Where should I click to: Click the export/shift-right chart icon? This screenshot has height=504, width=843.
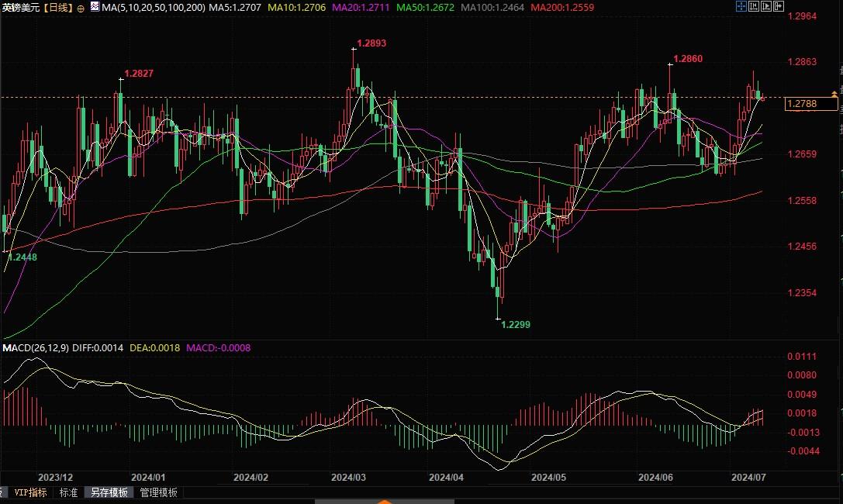[x=779, y=6]
